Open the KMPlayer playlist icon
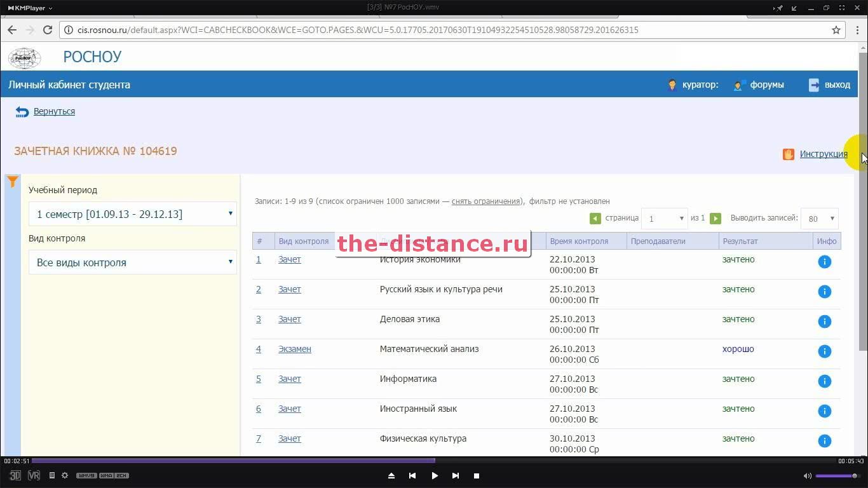Viewport: 868px width, 488px height. [x=52, y=475]
